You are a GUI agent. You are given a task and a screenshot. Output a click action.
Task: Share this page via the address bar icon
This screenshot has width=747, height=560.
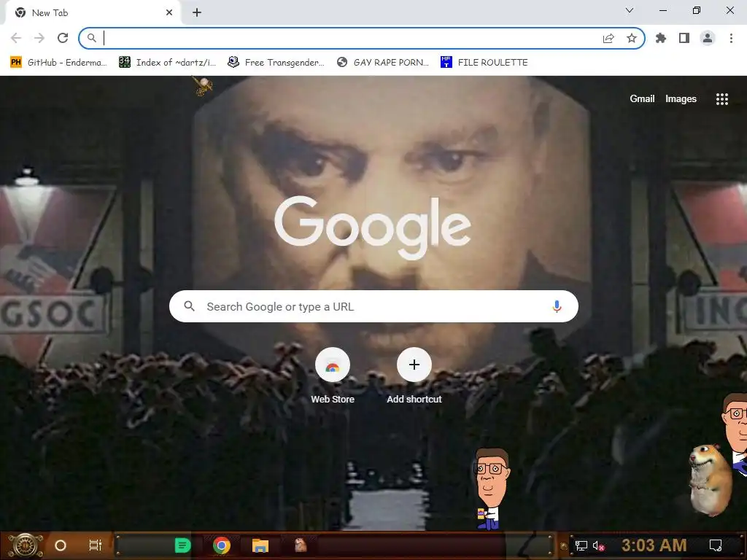pyautogui.click(x=608, y=38)
